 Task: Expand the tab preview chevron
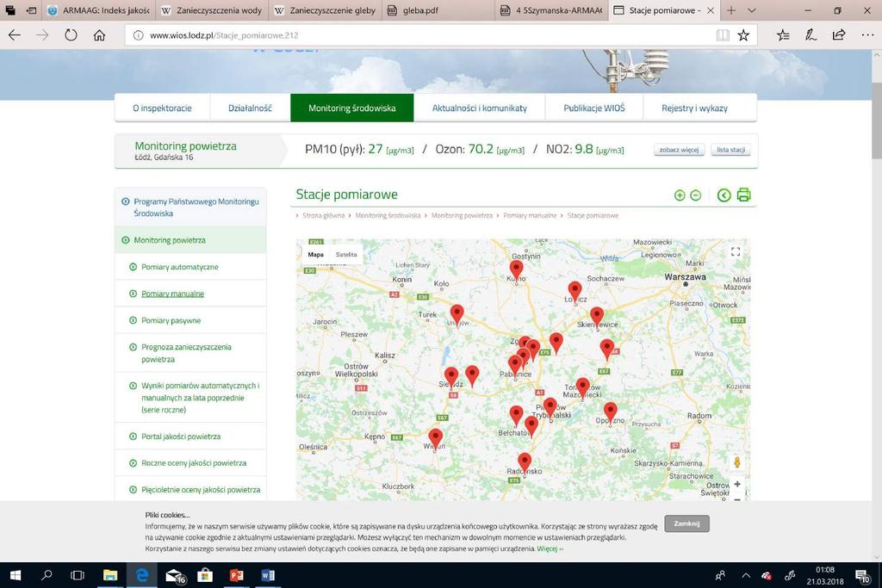[751, 10]
